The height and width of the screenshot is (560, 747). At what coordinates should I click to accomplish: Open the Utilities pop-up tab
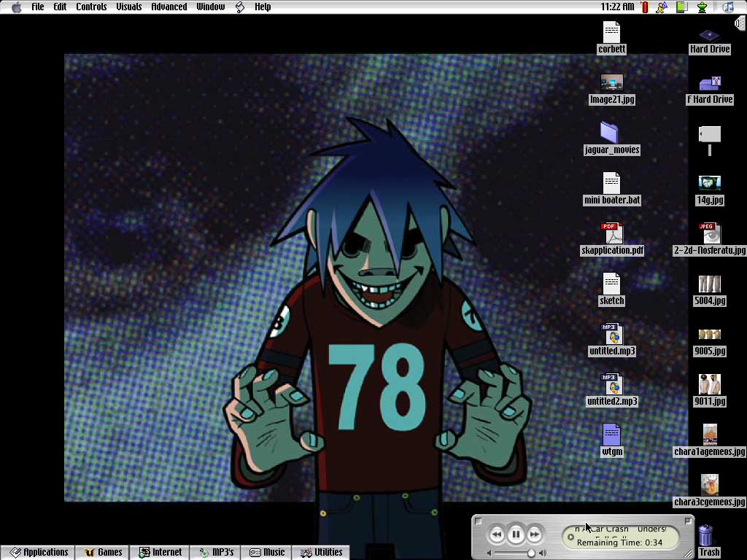coord(321,553)
